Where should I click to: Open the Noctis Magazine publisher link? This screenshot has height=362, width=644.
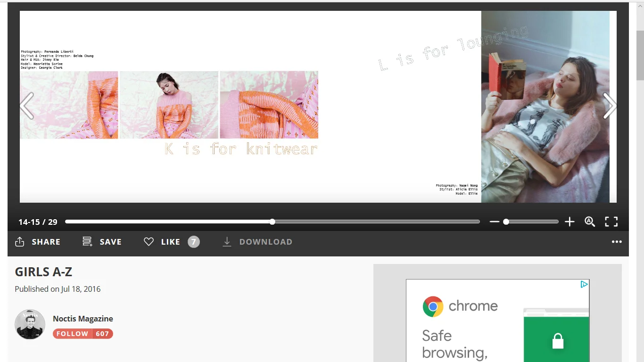coord(83,319)
